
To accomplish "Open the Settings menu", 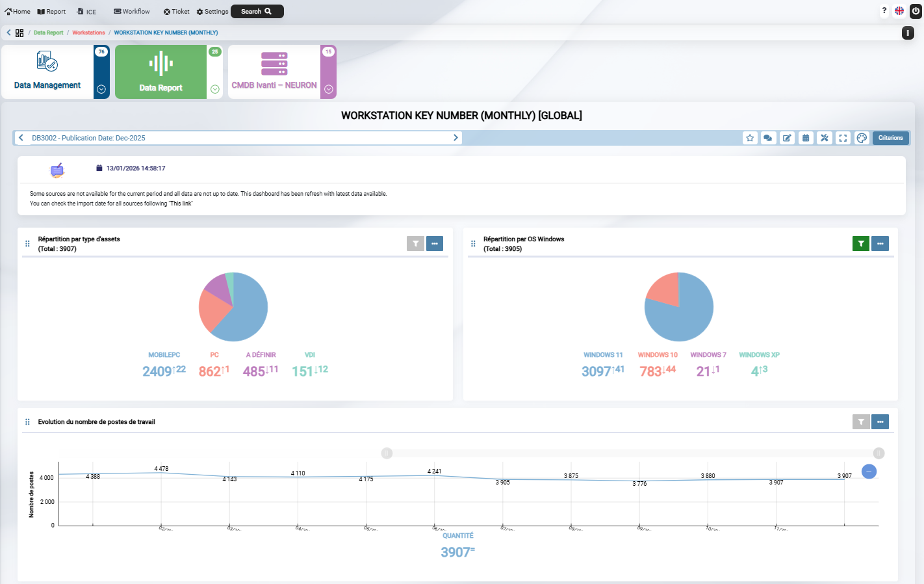I will tap(212, 12).
